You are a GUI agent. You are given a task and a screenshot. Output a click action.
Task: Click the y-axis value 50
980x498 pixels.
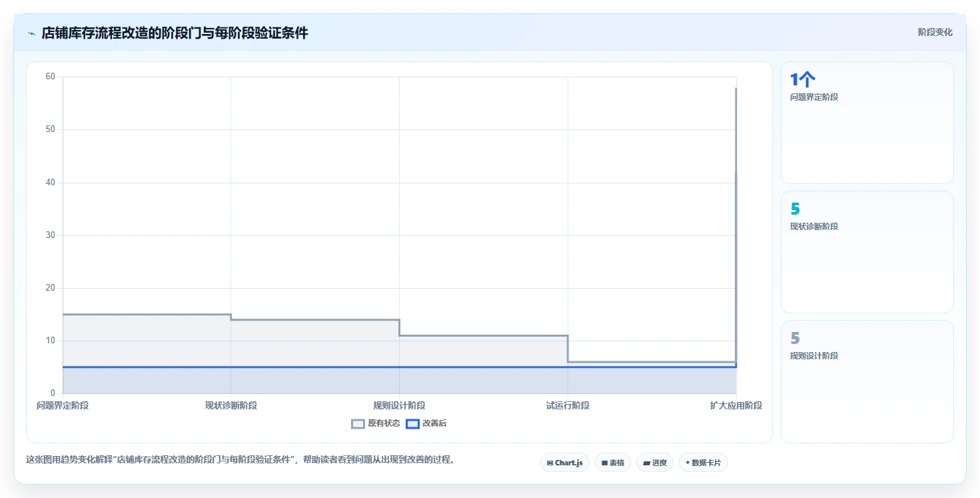click(x=50, y=129)
